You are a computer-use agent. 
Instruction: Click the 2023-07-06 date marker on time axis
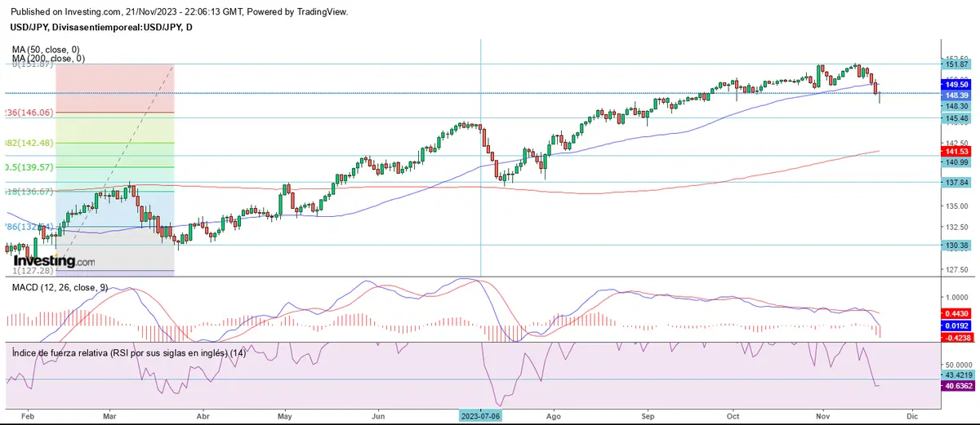(x=480, y=414)
